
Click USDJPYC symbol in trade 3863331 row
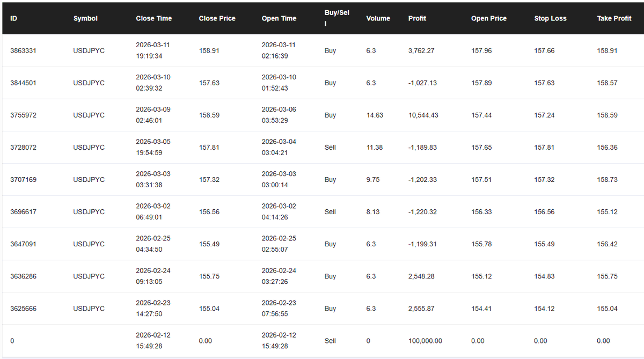pos(89,50)
